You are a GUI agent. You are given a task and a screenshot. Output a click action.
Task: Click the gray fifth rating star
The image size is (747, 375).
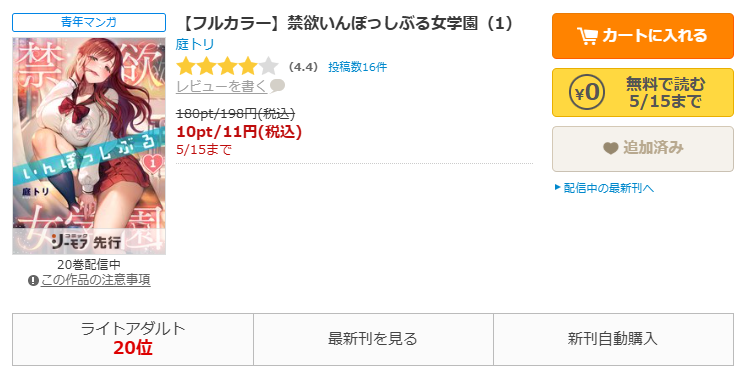(269, 66)
